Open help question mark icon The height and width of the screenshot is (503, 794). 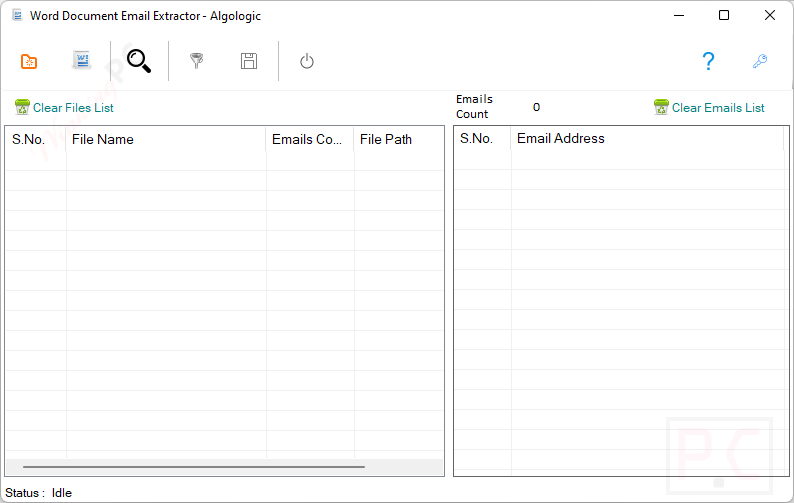point(708,61)
